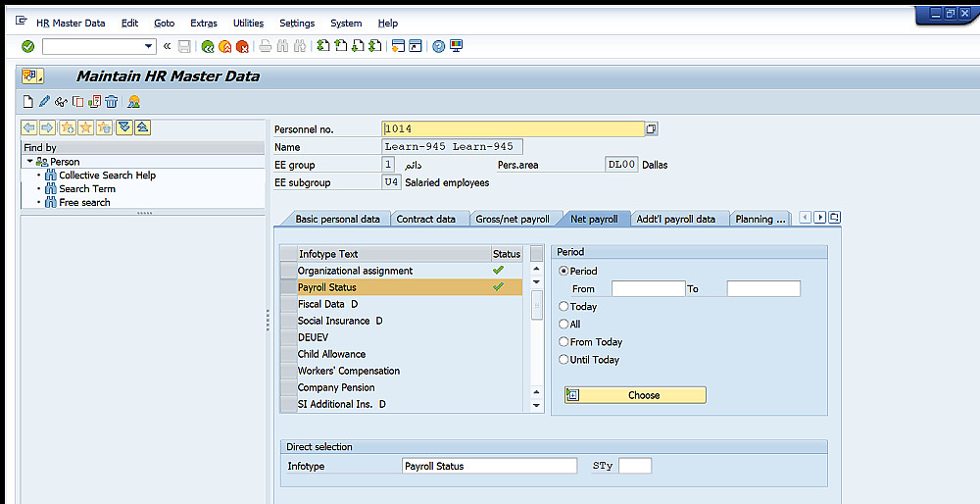Select Search Term tree item
980x504 pixels.
[x=87, y=189]
